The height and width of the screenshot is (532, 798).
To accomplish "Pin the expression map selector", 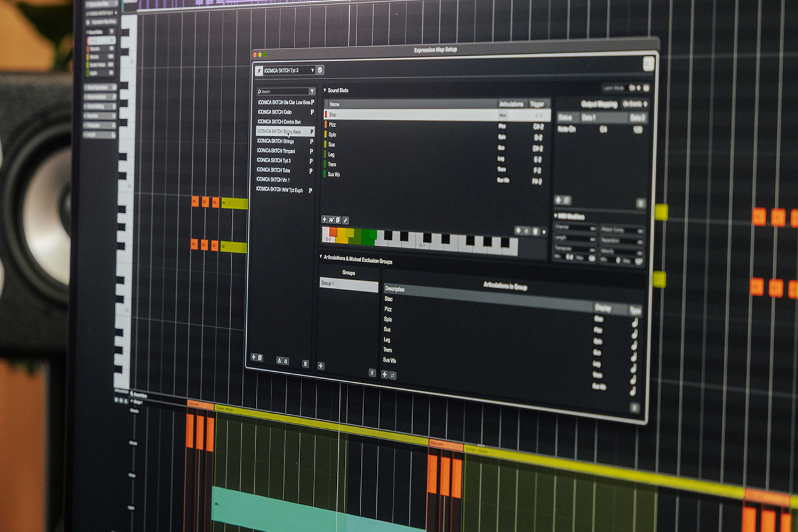I will tap(260, 70).
